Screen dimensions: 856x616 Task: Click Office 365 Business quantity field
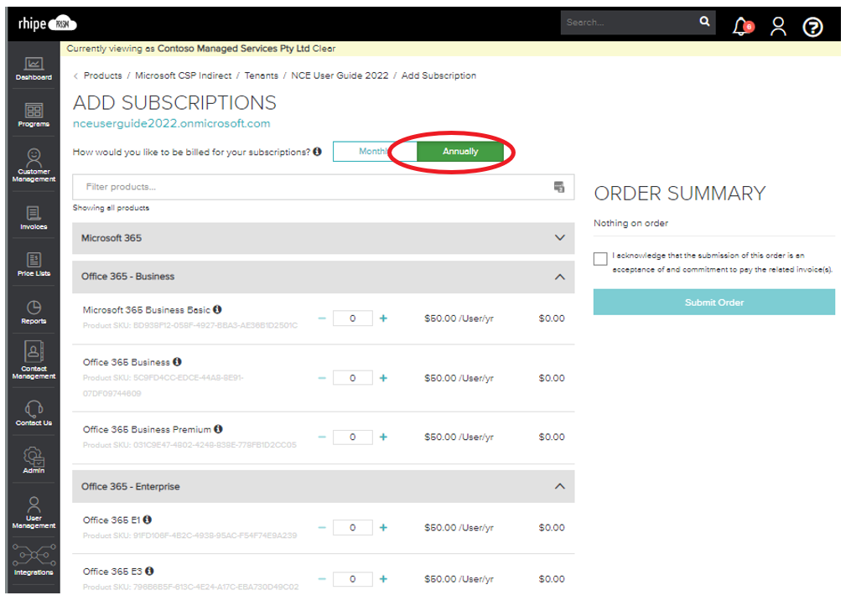353,378
